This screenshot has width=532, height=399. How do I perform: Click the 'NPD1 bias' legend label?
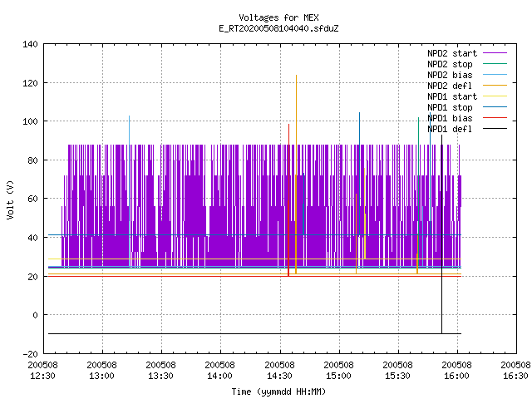450,118
